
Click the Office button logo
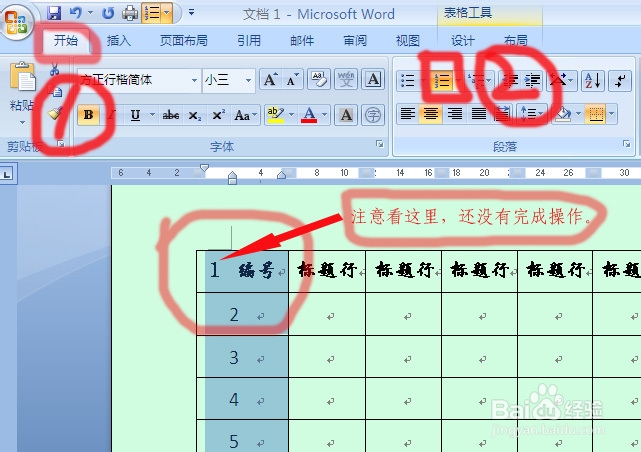click(x=16, y=22)
